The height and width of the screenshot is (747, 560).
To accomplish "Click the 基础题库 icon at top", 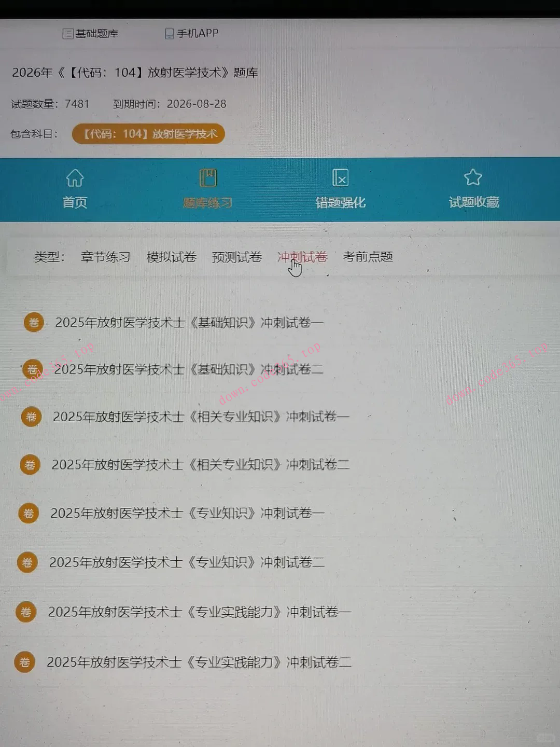I will pos(67,33).
